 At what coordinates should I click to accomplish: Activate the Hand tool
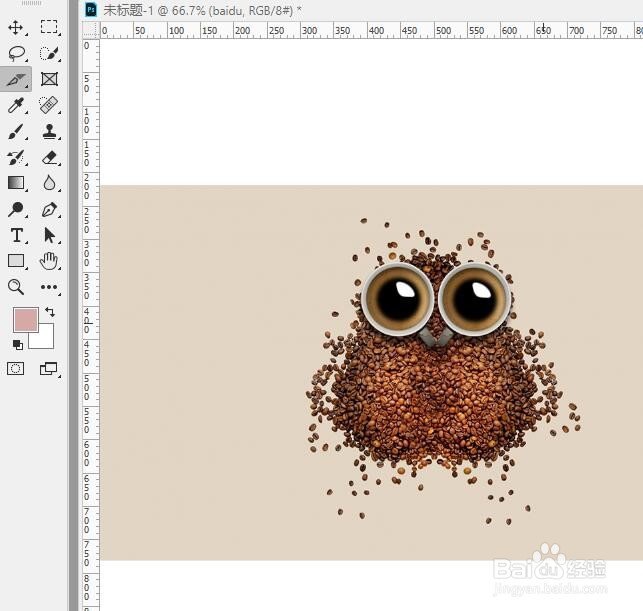[x=49, y=261]
